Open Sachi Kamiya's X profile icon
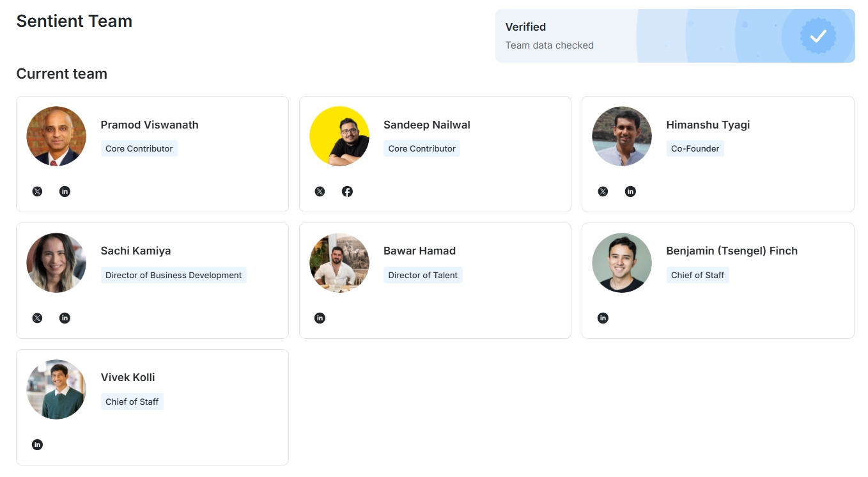The width and height of the screenshot is (868, 477). coord(37,318)
